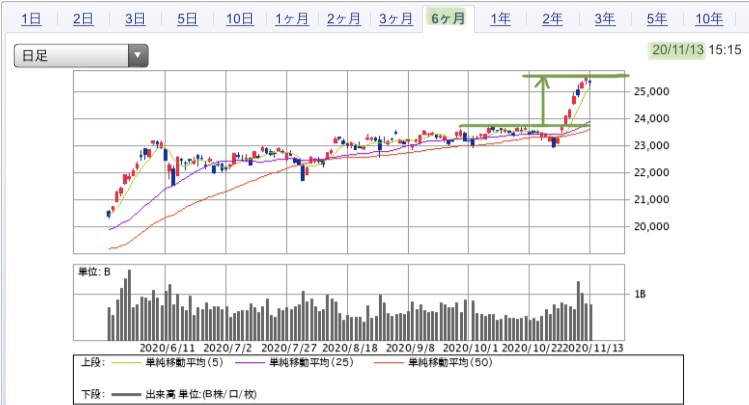749x405 pixels.
Task: Choose the 1年 period link
Action: click(501, 19)
